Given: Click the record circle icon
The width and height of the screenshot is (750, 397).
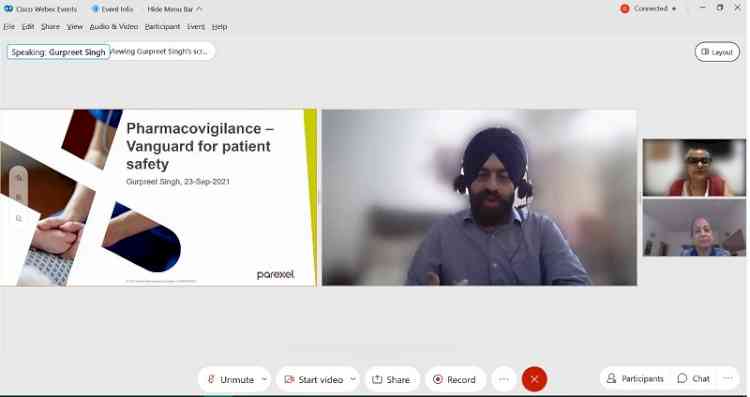Looking at the screenshot, I should [437, 379].
